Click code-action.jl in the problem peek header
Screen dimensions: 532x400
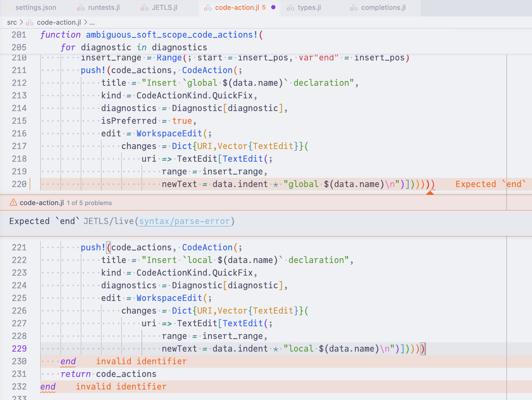(42, 203)
